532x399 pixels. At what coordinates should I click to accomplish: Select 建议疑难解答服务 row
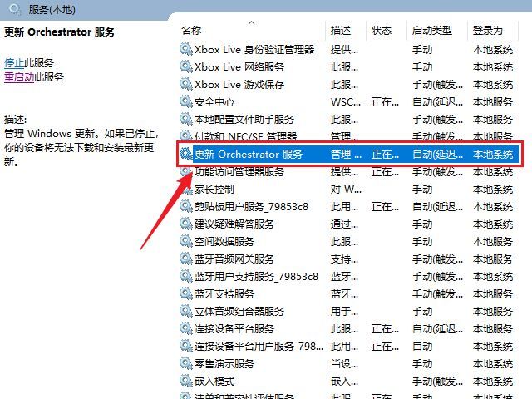click(x=234, y=224)
